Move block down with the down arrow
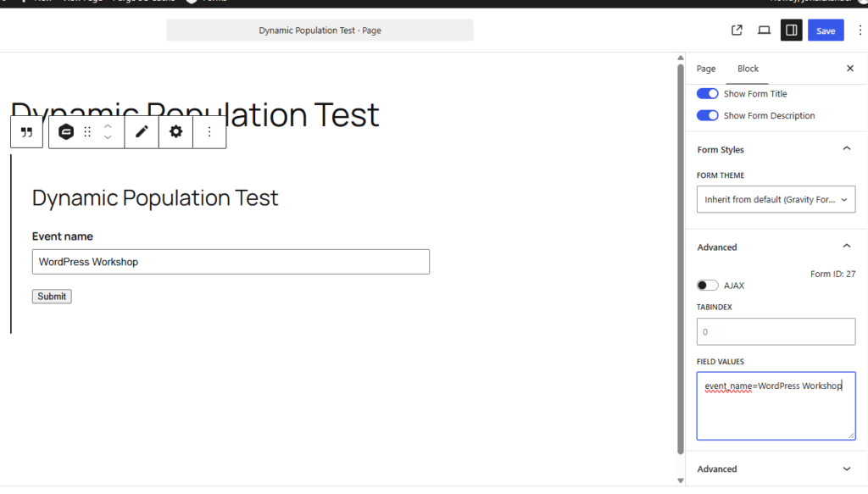 tap(108, 137)
